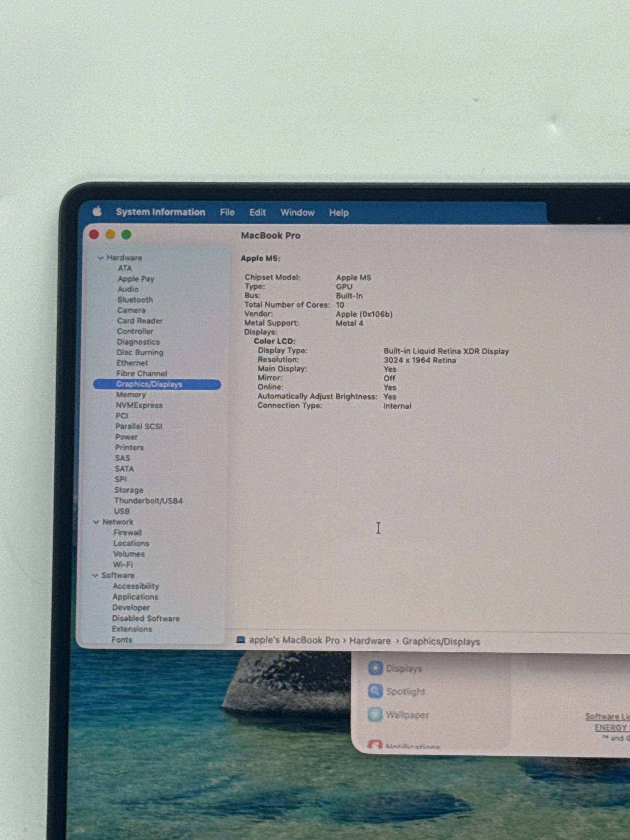Select Wi-Fi under Network
The width and height of the screenshot is (630, 840).
123,565
